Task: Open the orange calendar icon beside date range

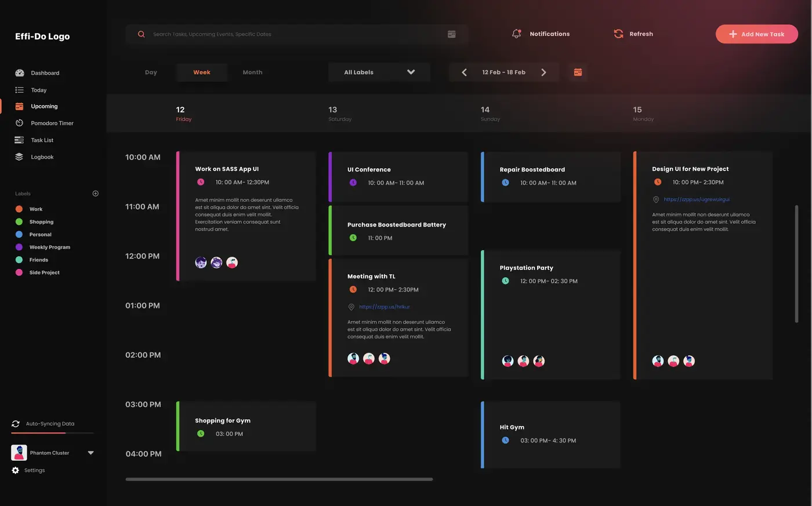Action: click(578, 72)
